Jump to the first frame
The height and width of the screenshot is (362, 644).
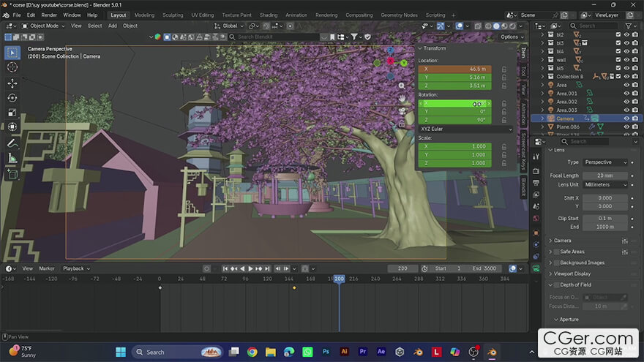(225, 268)
